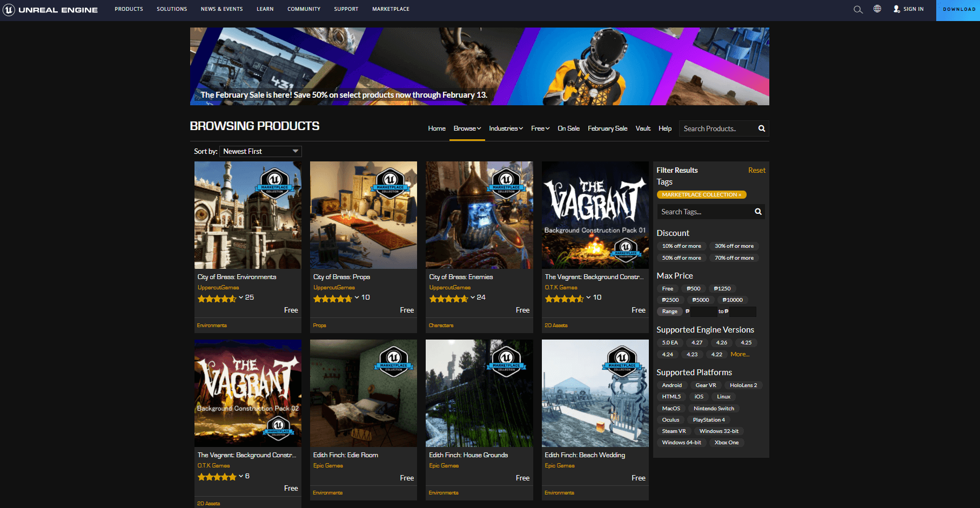980x508 pixels.
Task: Remove the Marketplace Collection tag filter
Action: (740, 195)
